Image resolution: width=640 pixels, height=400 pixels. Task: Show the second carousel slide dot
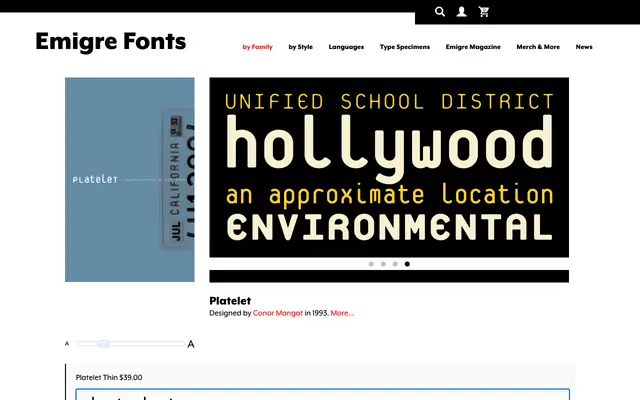tap(383, 264)
